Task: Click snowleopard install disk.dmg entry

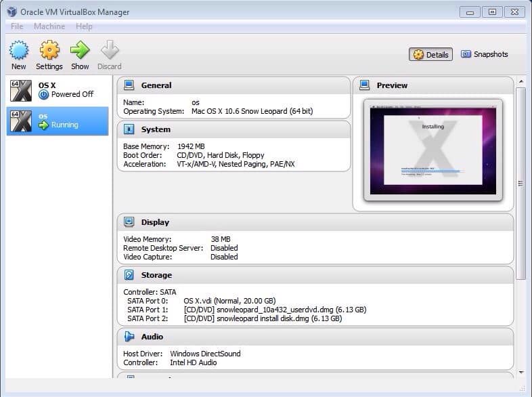Action: (x=263, y=318)
